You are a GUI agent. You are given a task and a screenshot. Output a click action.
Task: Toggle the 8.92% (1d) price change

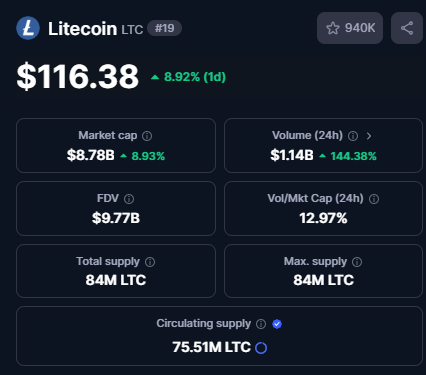[x=188, y=77]
